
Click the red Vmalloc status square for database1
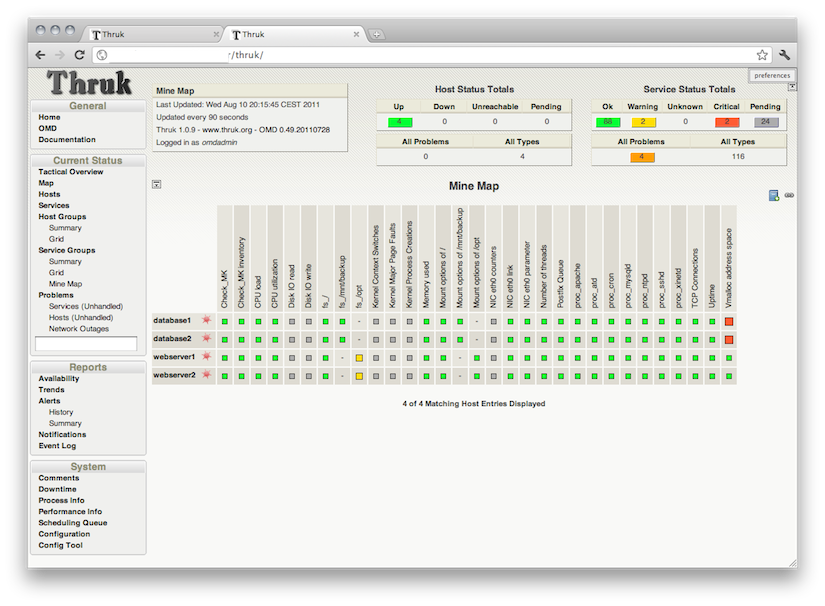pos(729,321)
